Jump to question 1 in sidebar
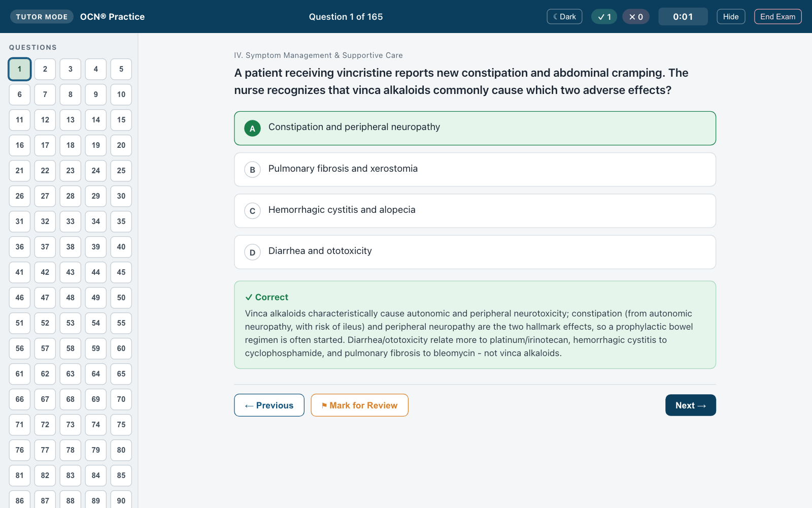 point(20,69)
